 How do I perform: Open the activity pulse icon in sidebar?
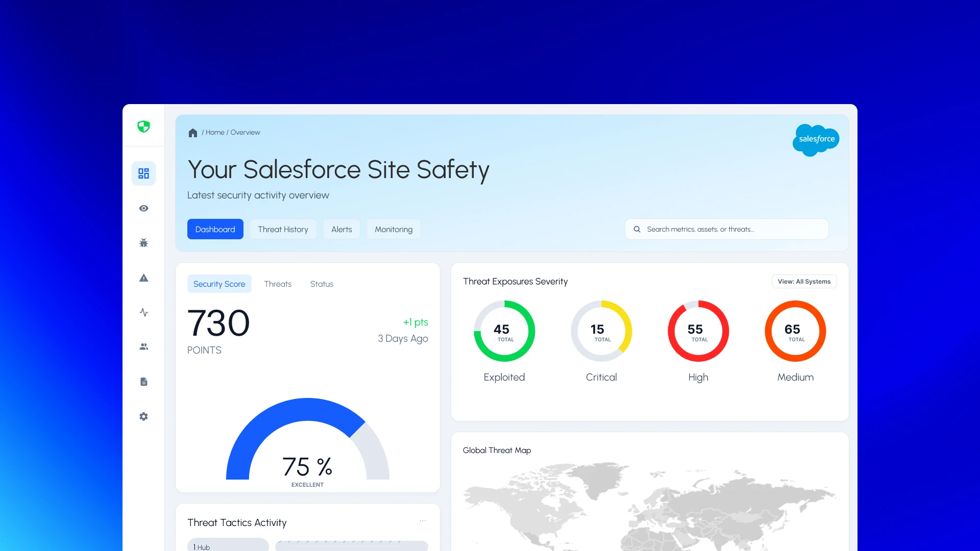point(143,312)
